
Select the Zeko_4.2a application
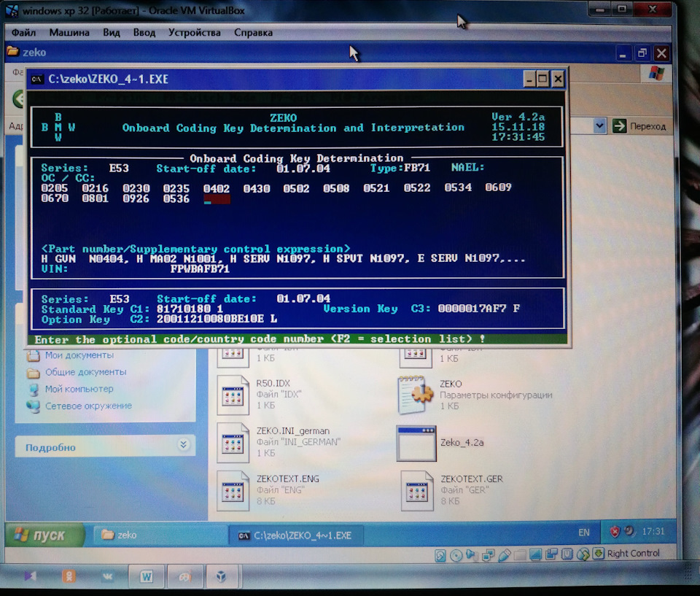tap(440, 444)
